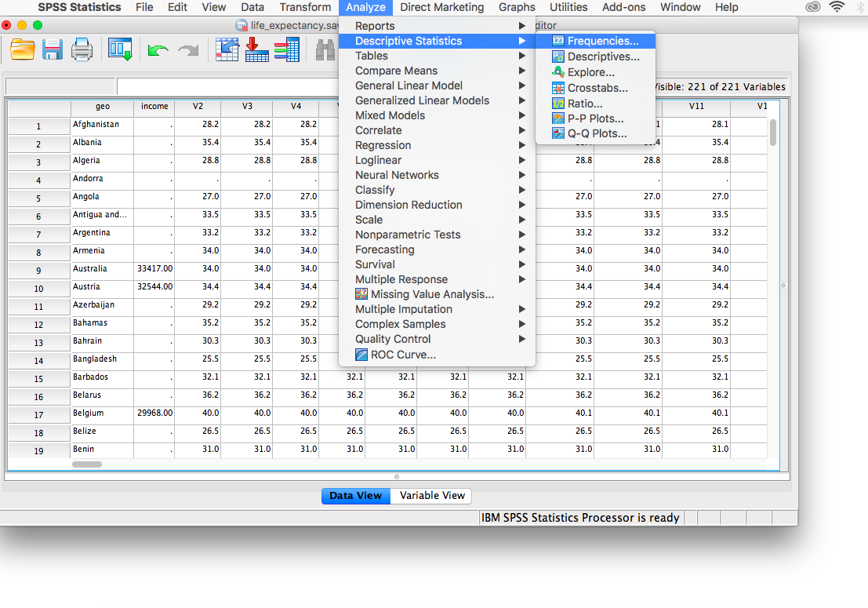Viewport: 868px width, 608px height.
Task: Expand the Classify submenu
Action: [x=437, y=191]
